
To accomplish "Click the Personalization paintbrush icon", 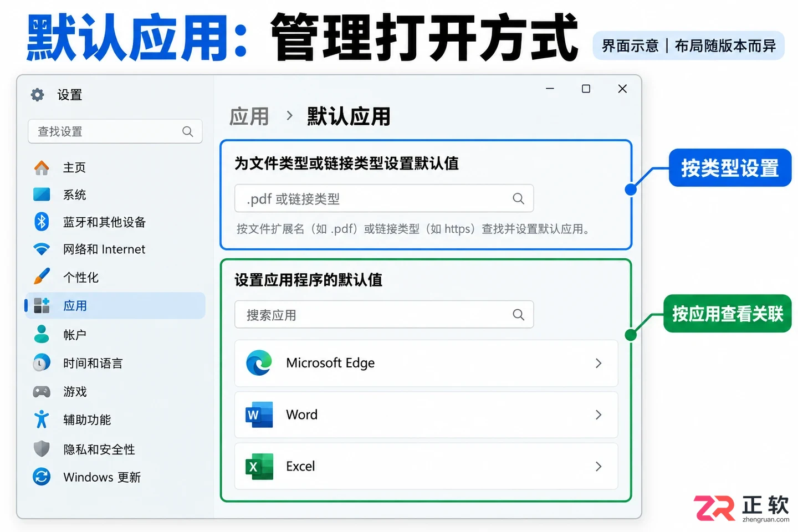I will pyautogui.click(x=42, y=276).
